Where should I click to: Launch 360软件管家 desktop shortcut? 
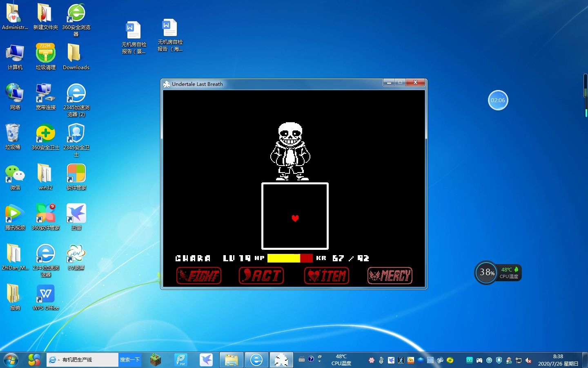45,217
